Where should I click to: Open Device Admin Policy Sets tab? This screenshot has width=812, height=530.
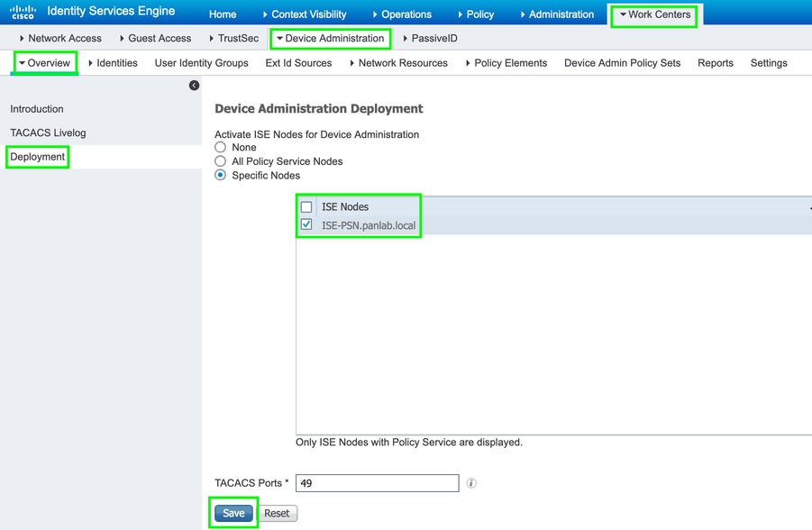pyautogui.click(x=623, y=63)
